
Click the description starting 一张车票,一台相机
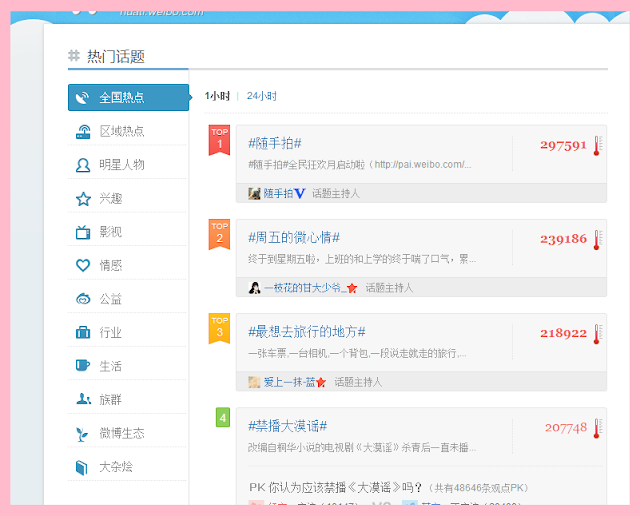[x=357, y=354]
